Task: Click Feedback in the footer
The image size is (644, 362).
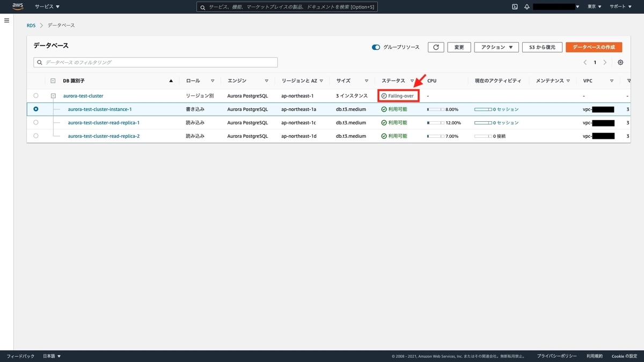Action: tap(20, 356)
